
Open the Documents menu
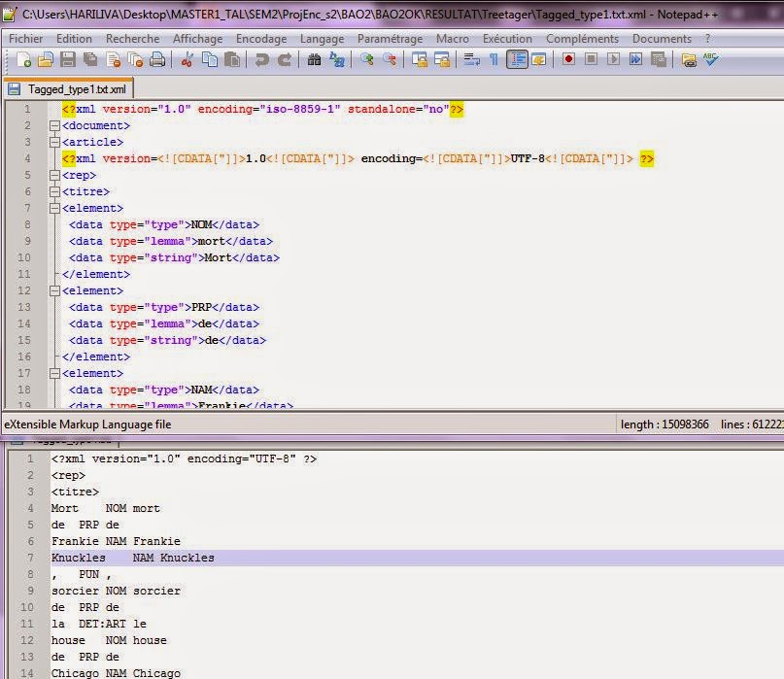[662, 39]
